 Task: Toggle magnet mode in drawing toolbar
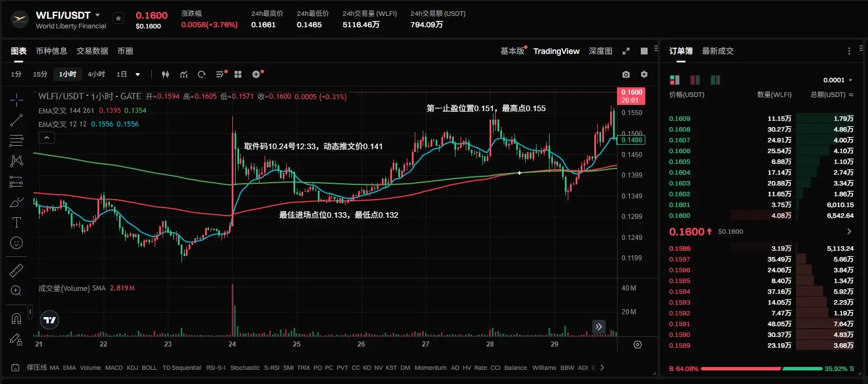point(16,318)
